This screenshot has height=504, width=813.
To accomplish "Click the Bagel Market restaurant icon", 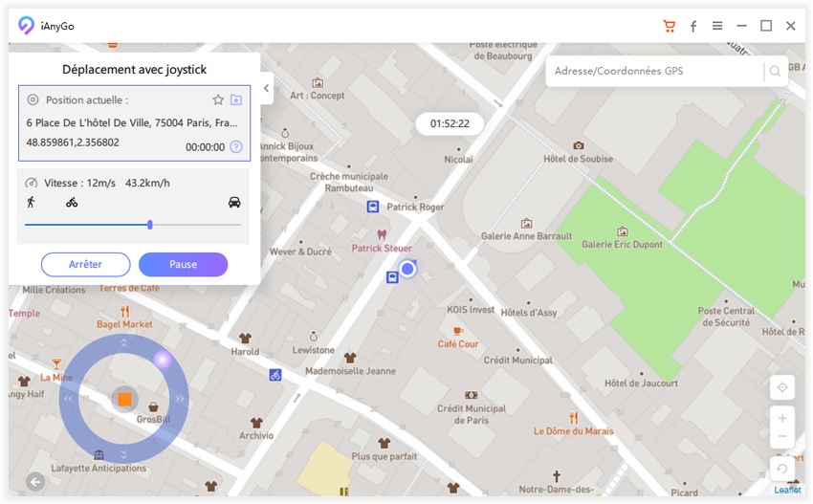I will click(124, 311).
